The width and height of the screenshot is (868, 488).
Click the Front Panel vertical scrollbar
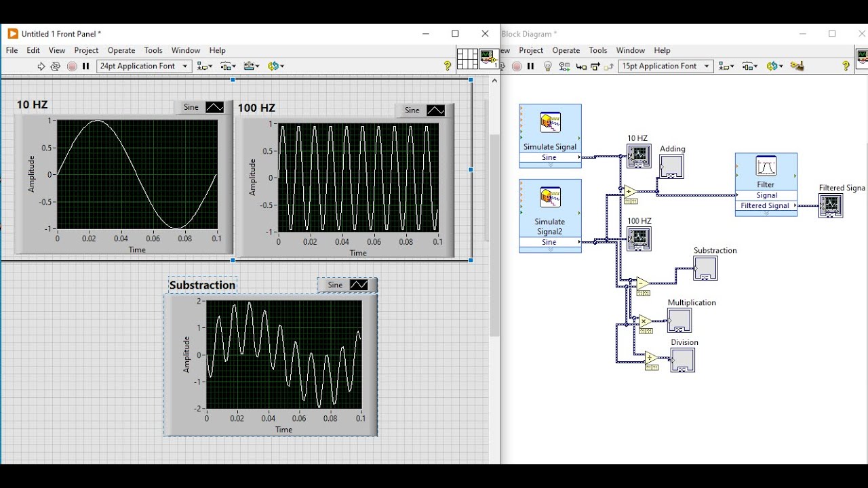tap(494, 235)
